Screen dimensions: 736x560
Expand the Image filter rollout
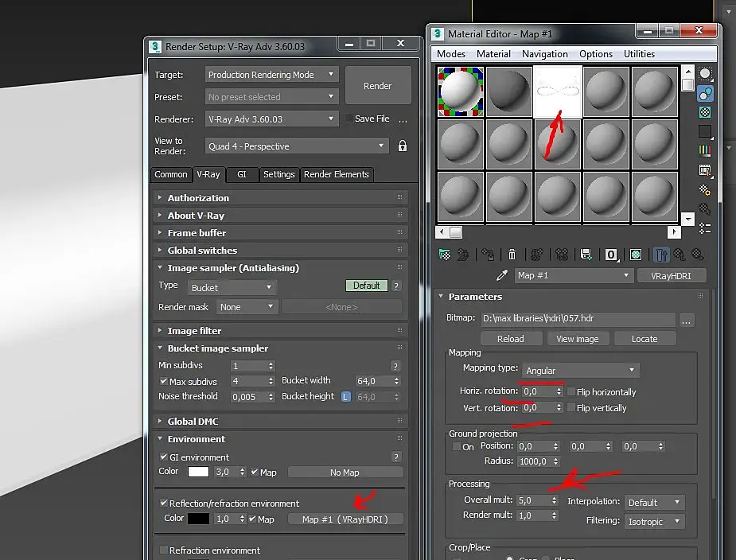point(280,330)
